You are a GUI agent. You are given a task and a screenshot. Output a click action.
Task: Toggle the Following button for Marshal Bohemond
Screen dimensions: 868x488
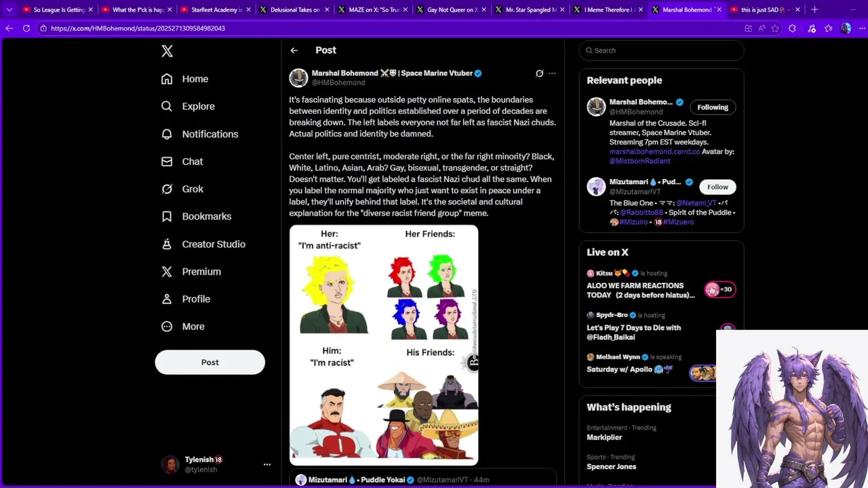(713, 107)
